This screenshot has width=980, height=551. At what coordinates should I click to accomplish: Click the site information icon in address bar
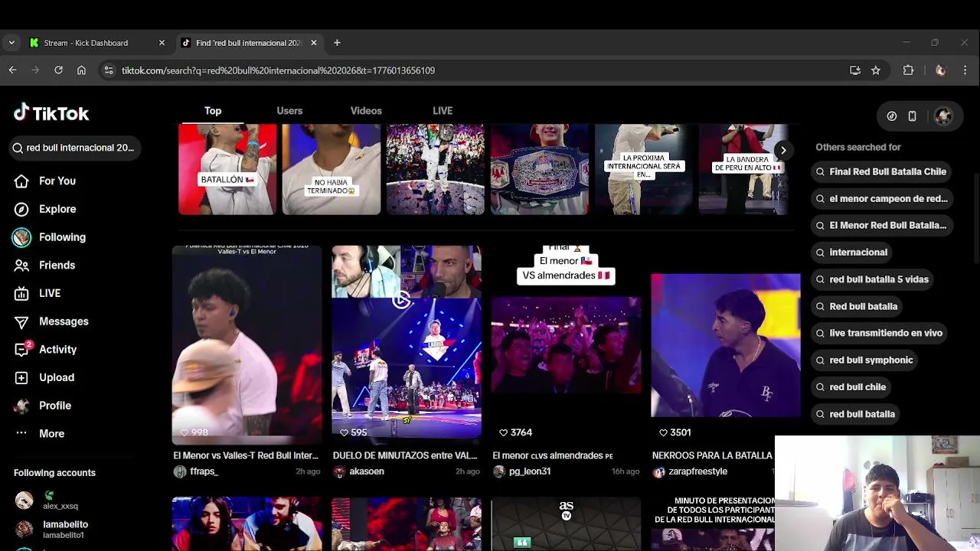click(x=109, y=70)
